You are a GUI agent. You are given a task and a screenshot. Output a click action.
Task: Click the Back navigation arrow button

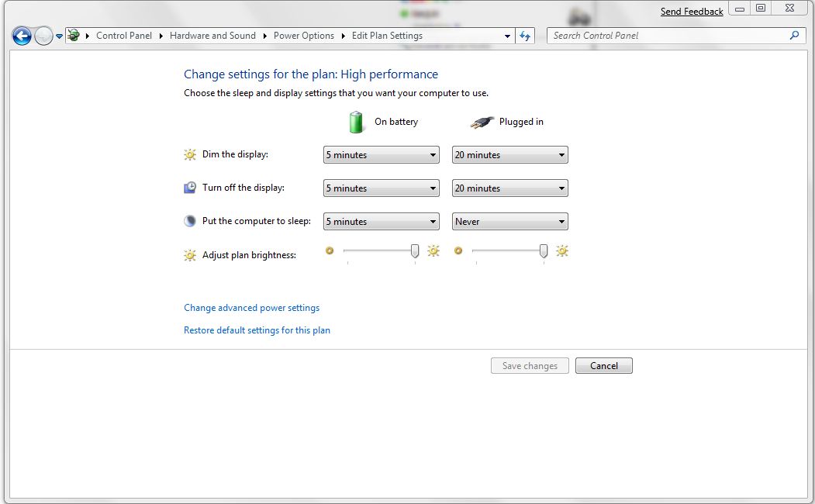[x=22, y=36]
